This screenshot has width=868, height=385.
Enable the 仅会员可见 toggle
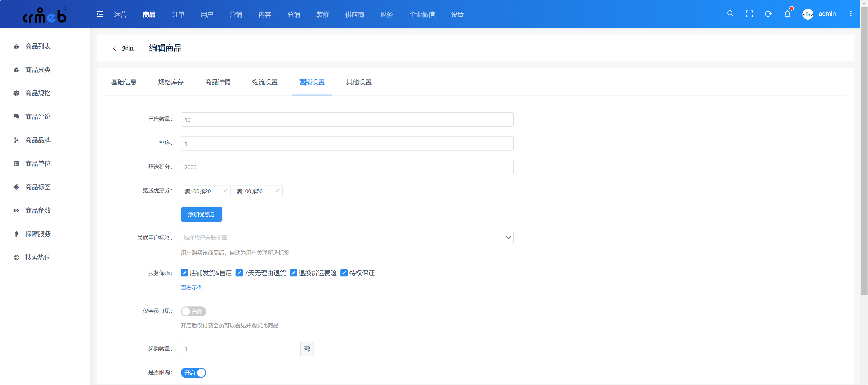(x=193, y=311)
